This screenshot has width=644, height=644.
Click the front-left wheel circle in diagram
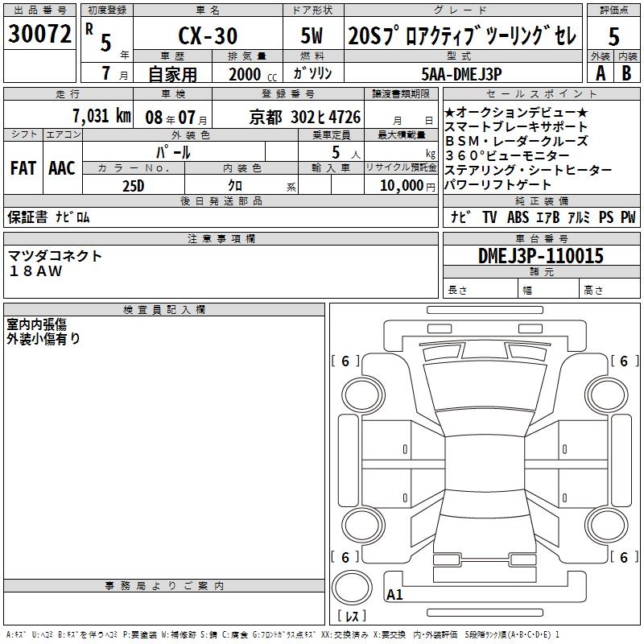click(363, 395)
